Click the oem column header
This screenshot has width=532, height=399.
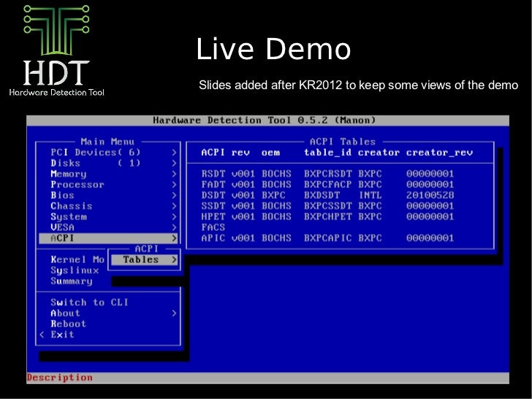(270, 153)
